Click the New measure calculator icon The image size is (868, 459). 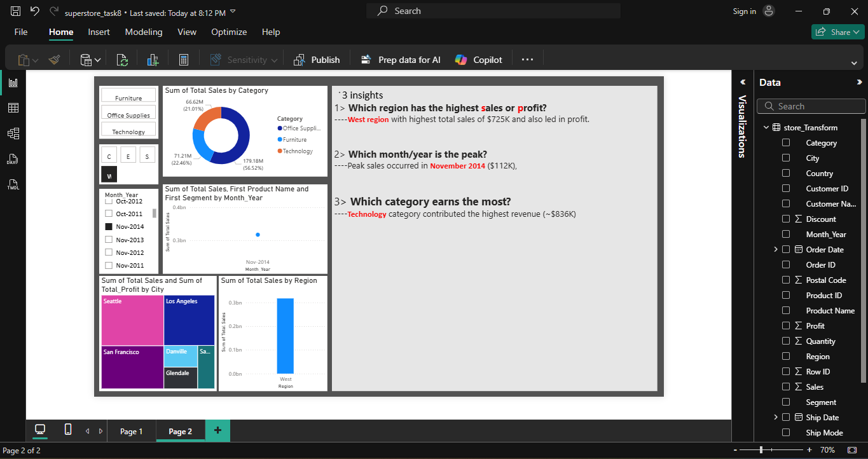point(184,60)
